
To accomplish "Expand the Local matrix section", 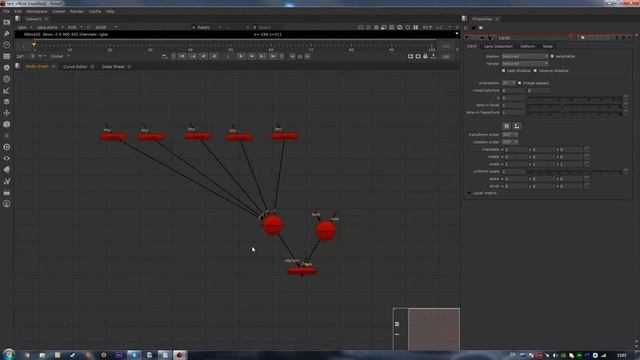I will click(469, 193).
